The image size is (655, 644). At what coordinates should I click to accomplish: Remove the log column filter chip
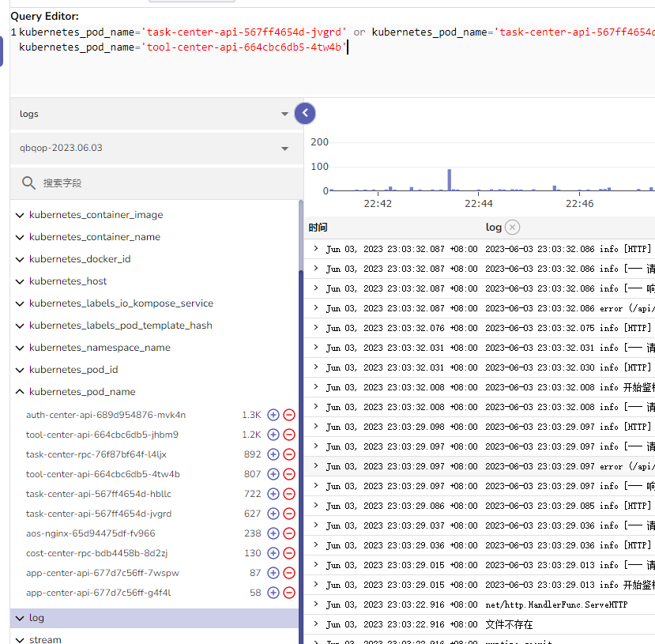pos(513,227)
